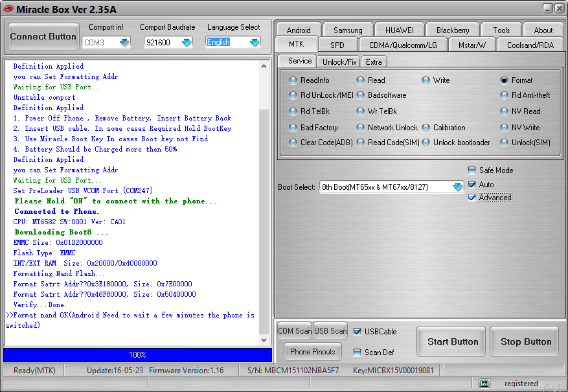568x392 pixels.
Task: Expand the Boot Select dropdown
Action: [458, 187]
